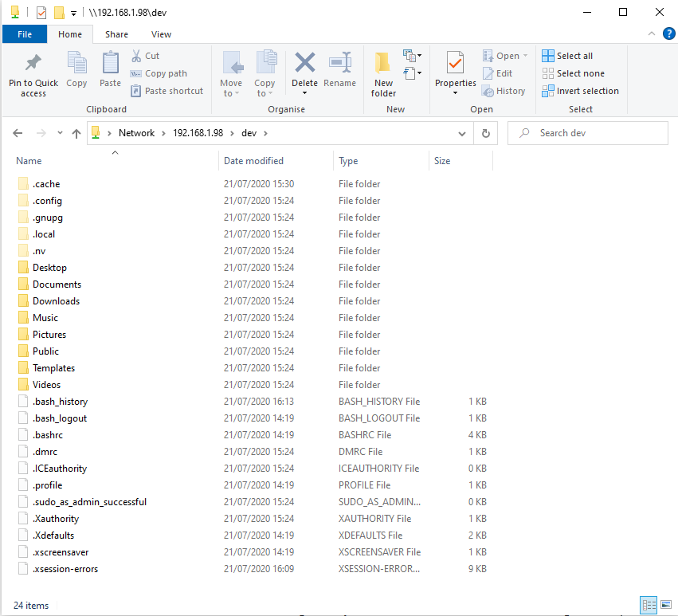
Task: Select the .bashrc file
Action: coord(48,435)
